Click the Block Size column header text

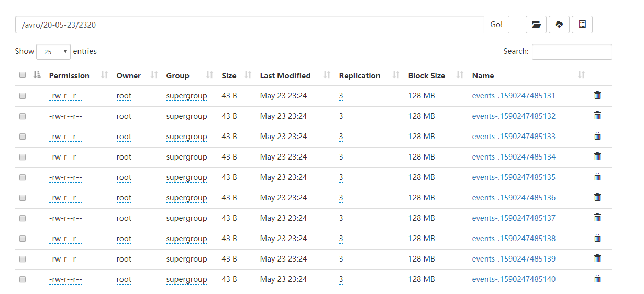coord(427,76)
